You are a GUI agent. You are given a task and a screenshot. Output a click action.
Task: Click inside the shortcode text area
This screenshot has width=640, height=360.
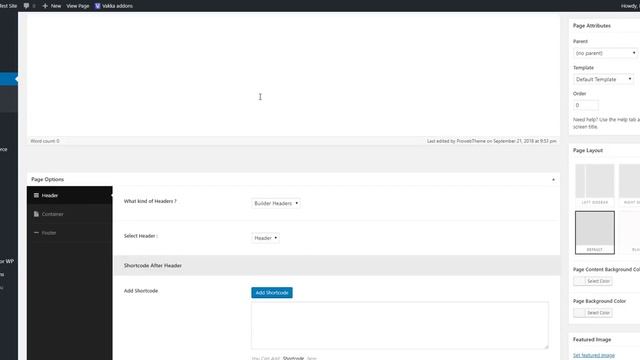400,325
